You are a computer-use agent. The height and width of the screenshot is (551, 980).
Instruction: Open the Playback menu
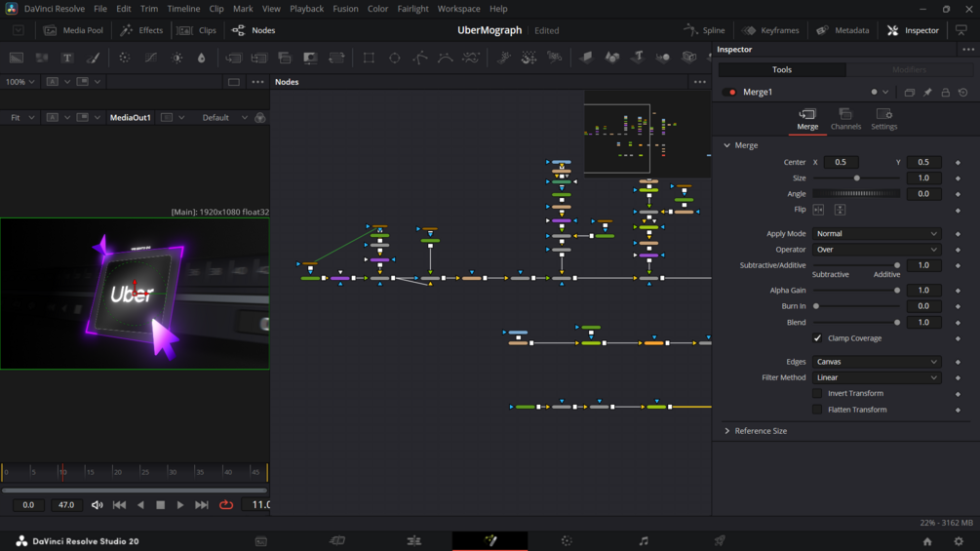[306, 9]
